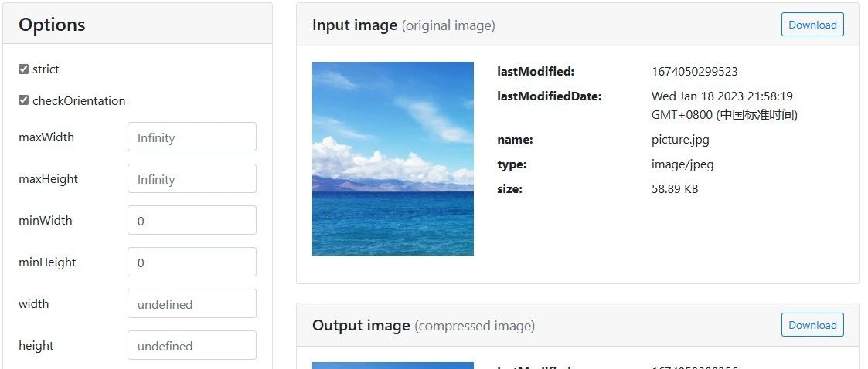Click the input image sea preview thumbnail
The image size is (868, 369).
pos(393,158)
